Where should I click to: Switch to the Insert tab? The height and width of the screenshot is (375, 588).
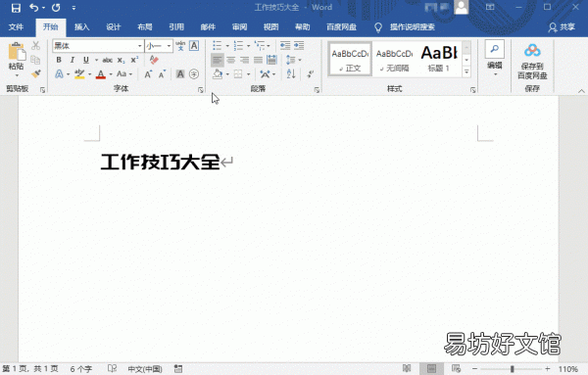(81, 27)
